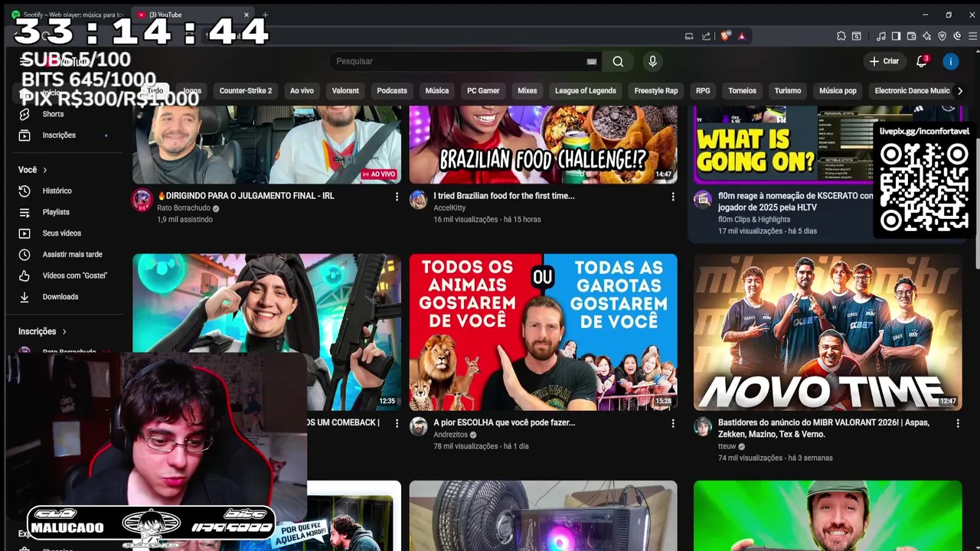Open the Brave Wallet icon
The image size is (980, 551).
coord(911,36)
